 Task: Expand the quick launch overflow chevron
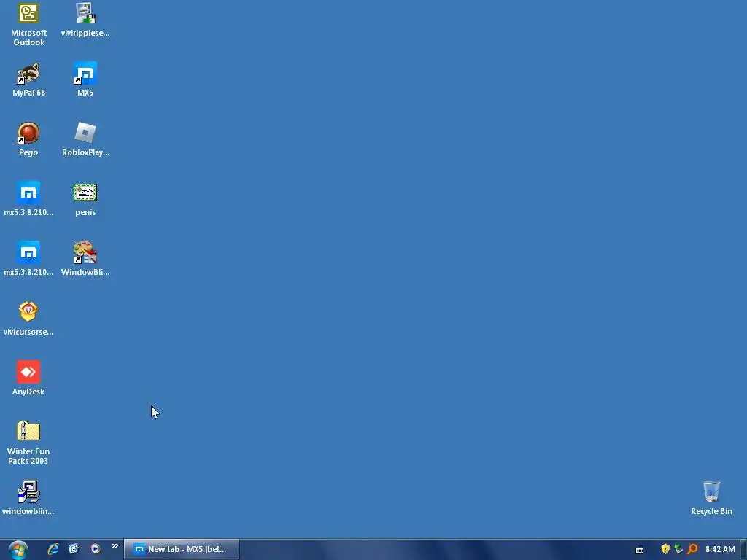click(x=115, y=546)
